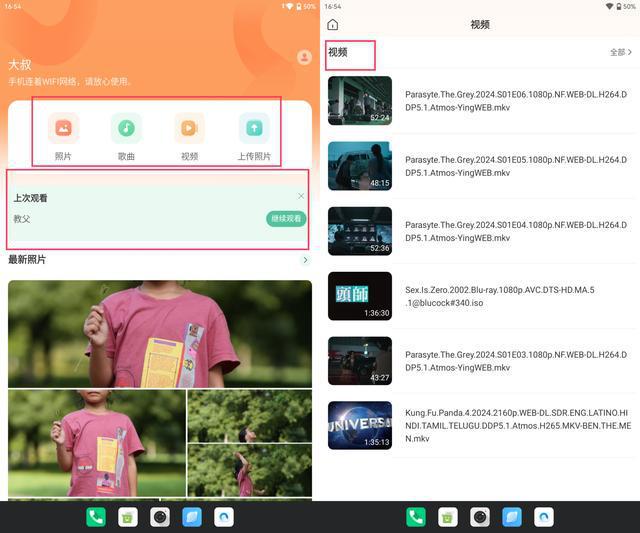Image resolution: width=640 pixels, height=533 pixels.
Task: Select the Kung.Fu.Panda.4 file name text
Action: 518,426
